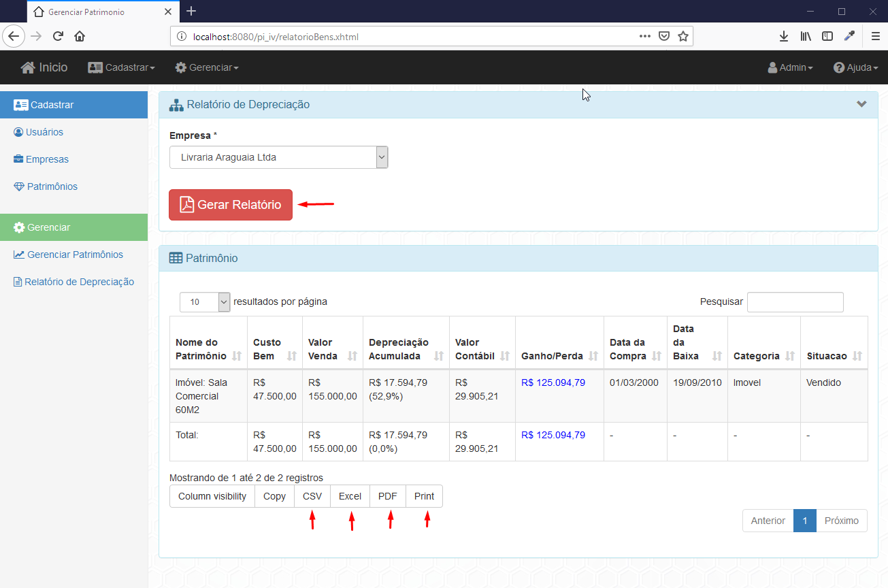Image resolution: width=888 pixels, height=588 pixels.
Task: Open page actions three-dots menu in address bar
Action: tap(644, 37)
